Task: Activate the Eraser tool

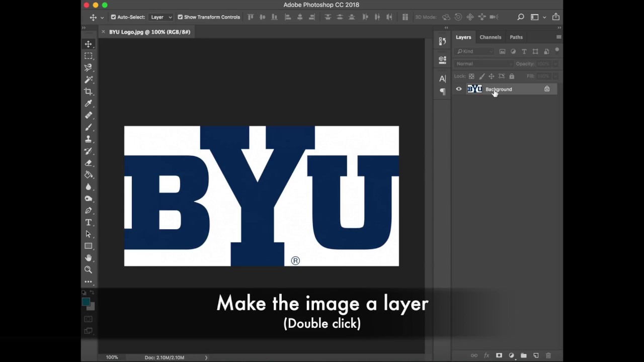Action: [x=89, y=163]
